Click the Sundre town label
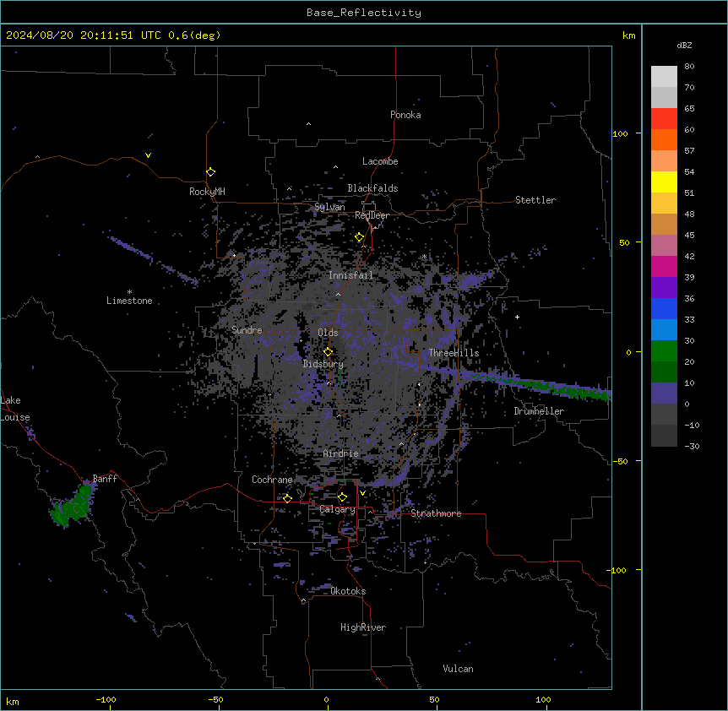 247,330
